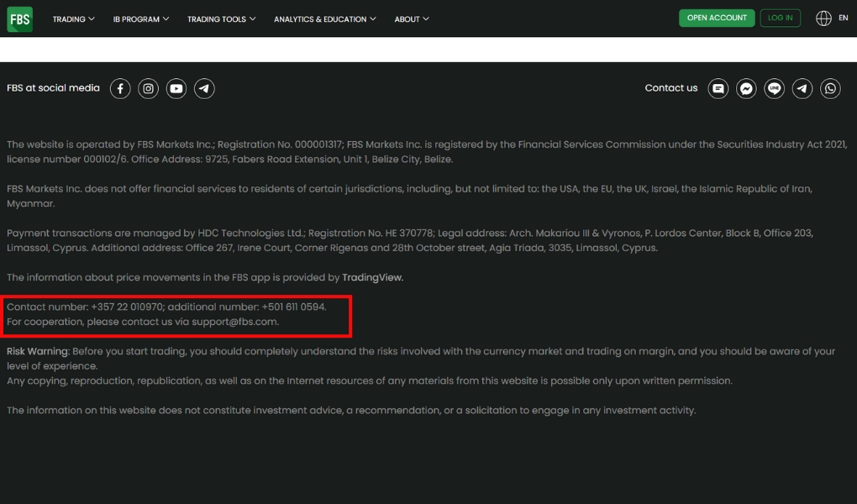Expand the About menu

point(412,19)
